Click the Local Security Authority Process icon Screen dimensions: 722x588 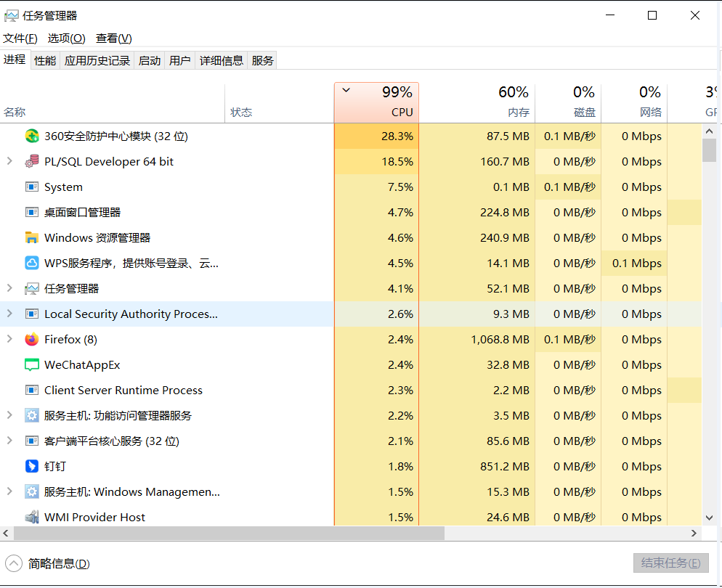[32, 314]
